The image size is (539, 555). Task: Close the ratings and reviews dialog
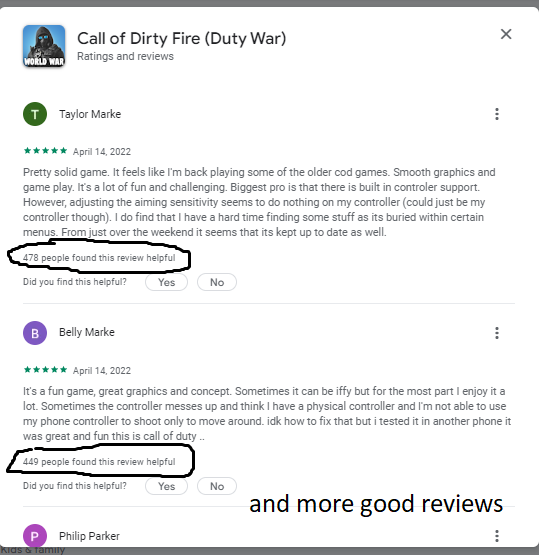point(506,34)
